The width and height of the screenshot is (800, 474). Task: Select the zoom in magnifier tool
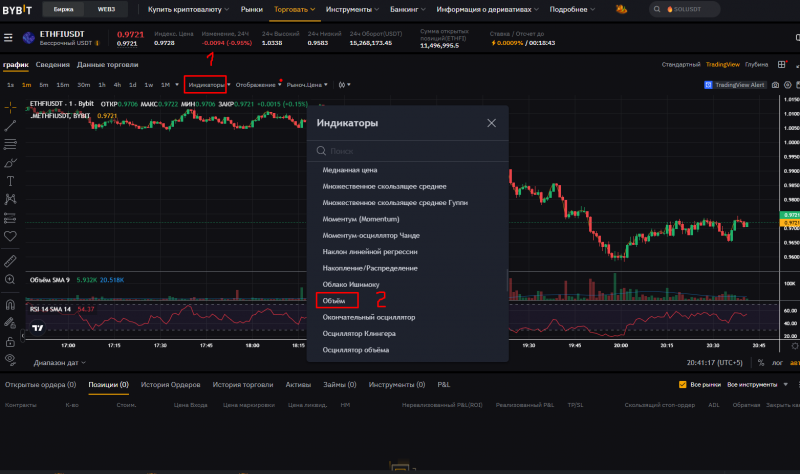[x=10, y=280]
